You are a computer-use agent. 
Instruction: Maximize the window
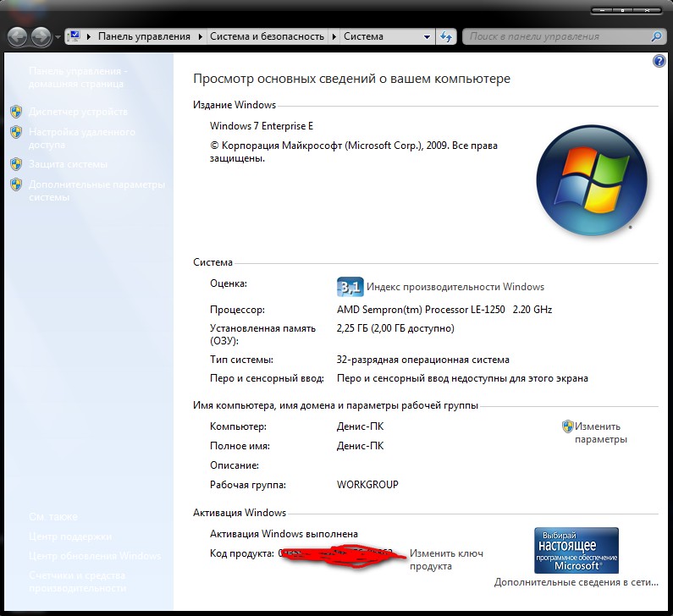click(622, 10)
